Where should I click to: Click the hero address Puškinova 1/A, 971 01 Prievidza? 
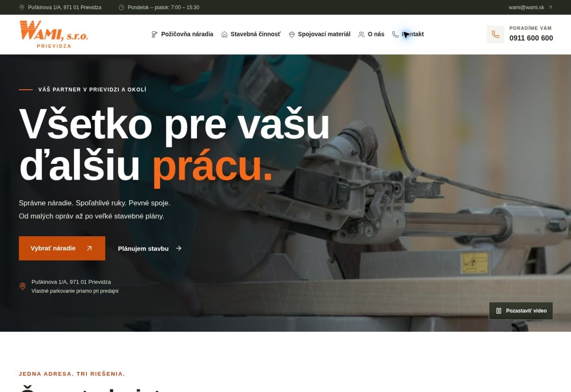point(71,282)
